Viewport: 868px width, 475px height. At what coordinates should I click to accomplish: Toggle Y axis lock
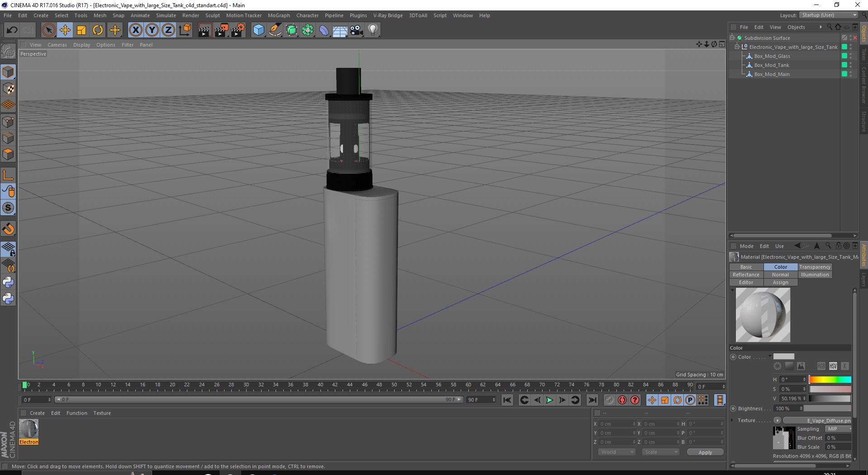[152, 30]
